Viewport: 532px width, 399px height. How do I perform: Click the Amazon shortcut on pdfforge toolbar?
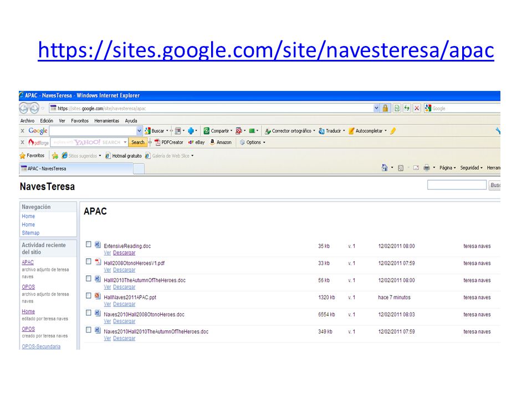pyautogui.click(x=220, y=142)
